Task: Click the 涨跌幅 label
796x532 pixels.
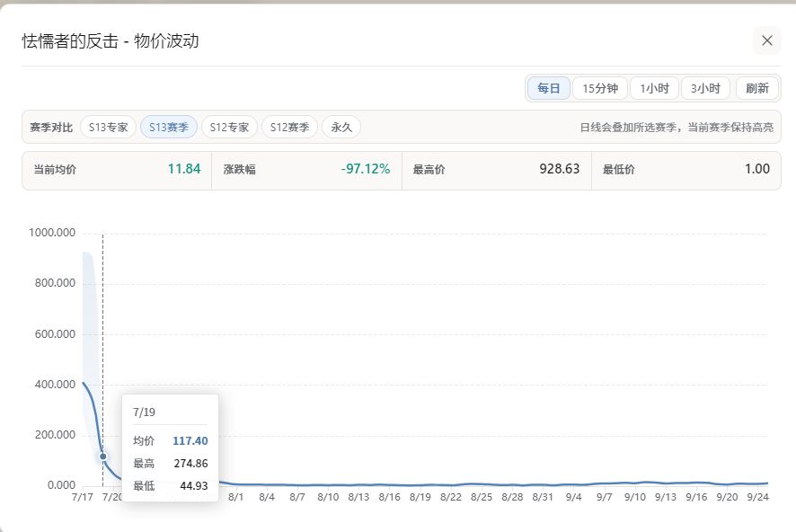Action: tap(240, 170)
